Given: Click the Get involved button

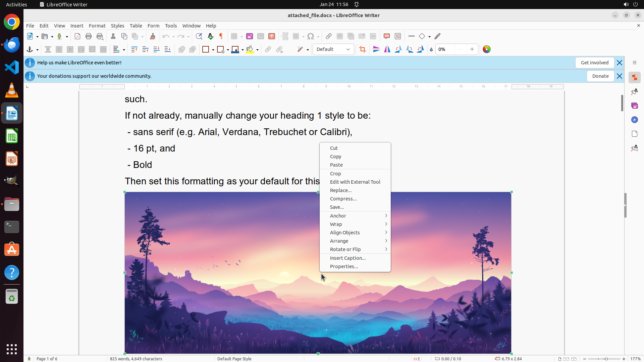Looking at the screenshot, I should coord(594,63).
